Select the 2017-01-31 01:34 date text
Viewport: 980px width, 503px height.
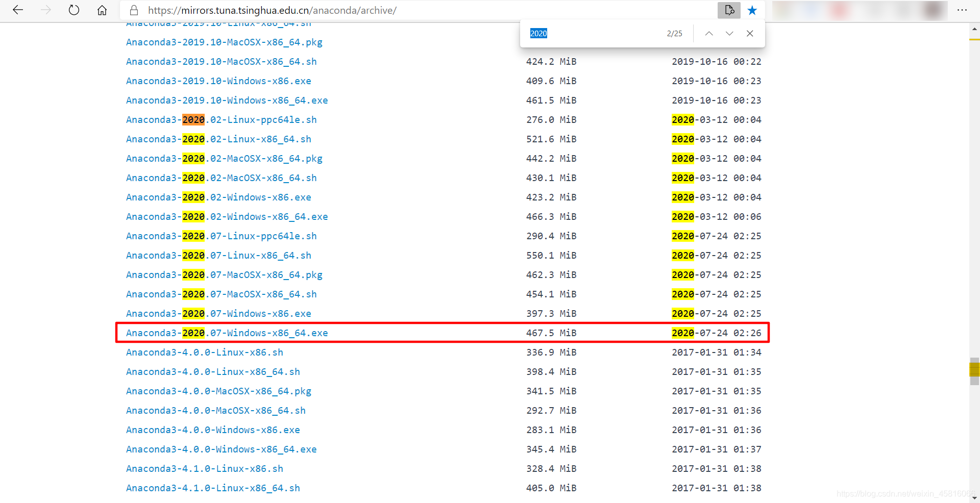tap(717, 353)
